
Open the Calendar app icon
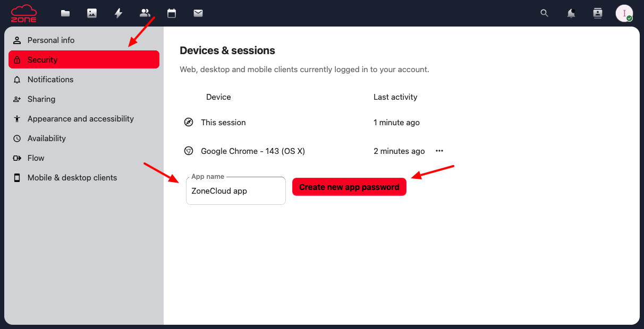click(172, 13)
